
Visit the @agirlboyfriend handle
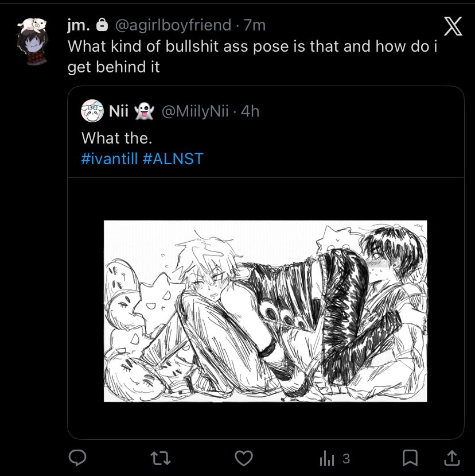click(x=173, y=25)
